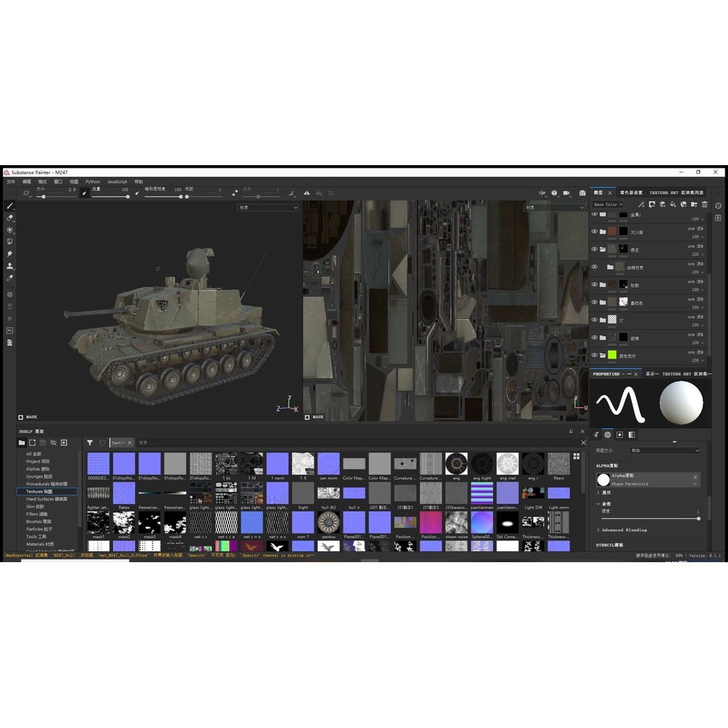Hide the 橡皮 folder layer eye icon
The image size is (728, 728).
[x=595, y=249]
